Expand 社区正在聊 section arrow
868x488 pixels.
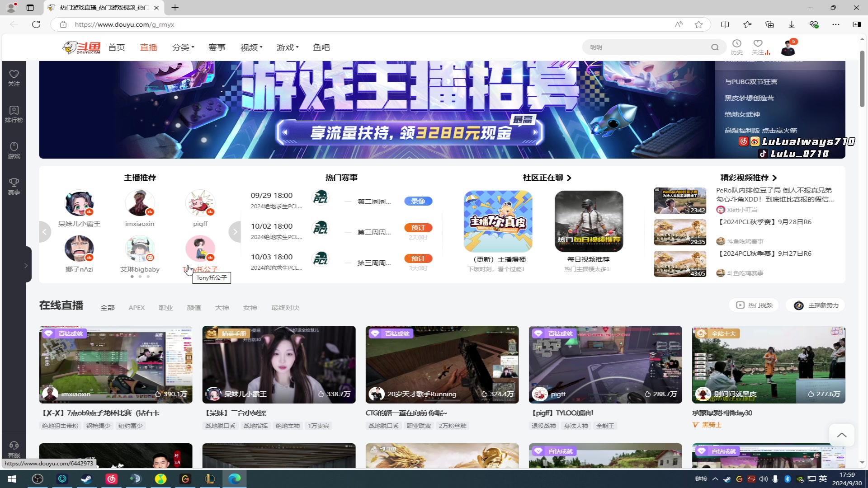coord(569,178)
